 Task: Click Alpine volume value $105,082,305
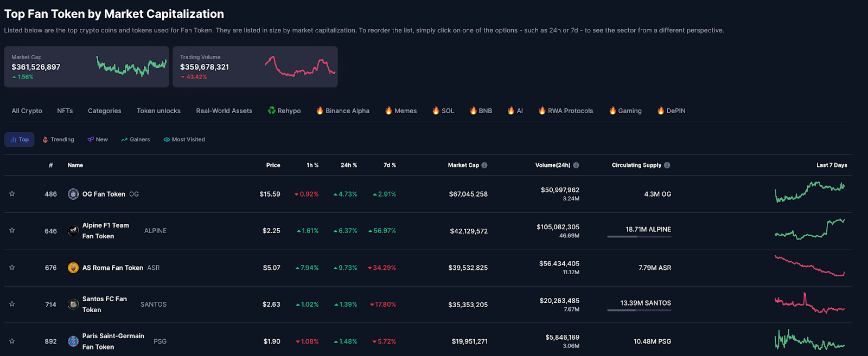tap(558, 227)
